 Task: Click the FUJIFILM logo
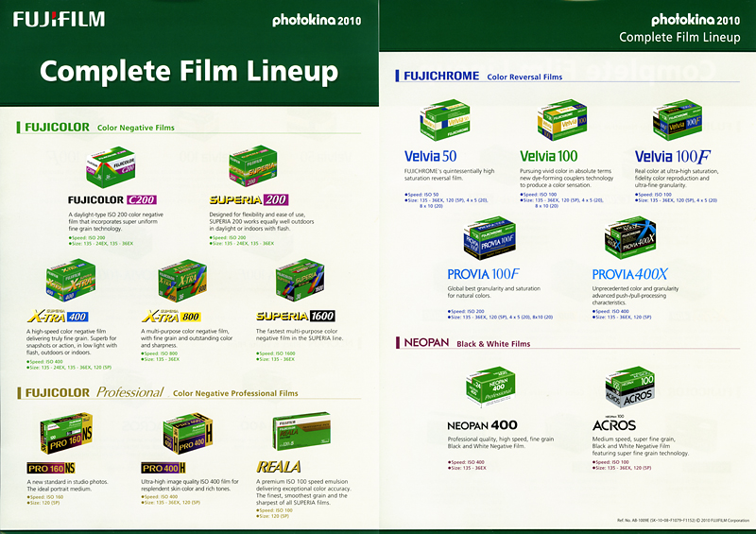point(59,19)
